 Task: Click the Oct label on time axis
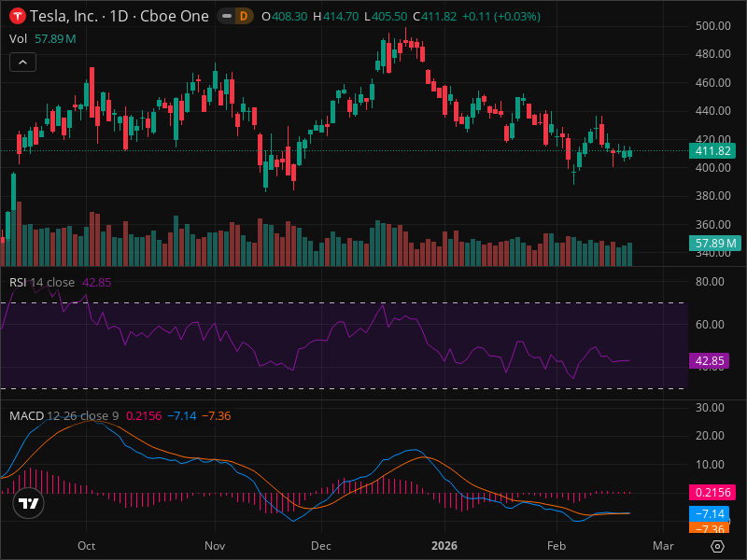[86, 546]
